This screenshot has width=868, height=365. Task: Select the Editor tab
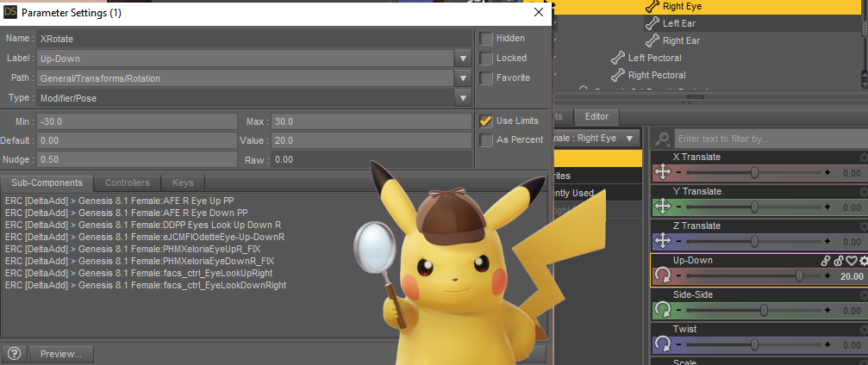(x=596, y=117)
